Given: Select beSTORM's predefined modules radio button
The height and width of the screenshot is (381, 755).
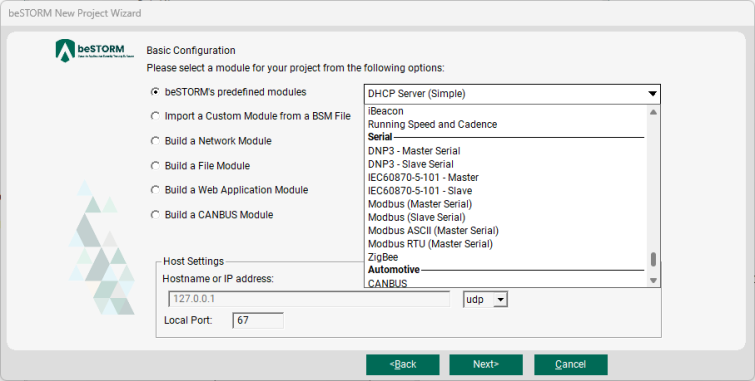Looking at the screenshot, I should coord(155,92).
